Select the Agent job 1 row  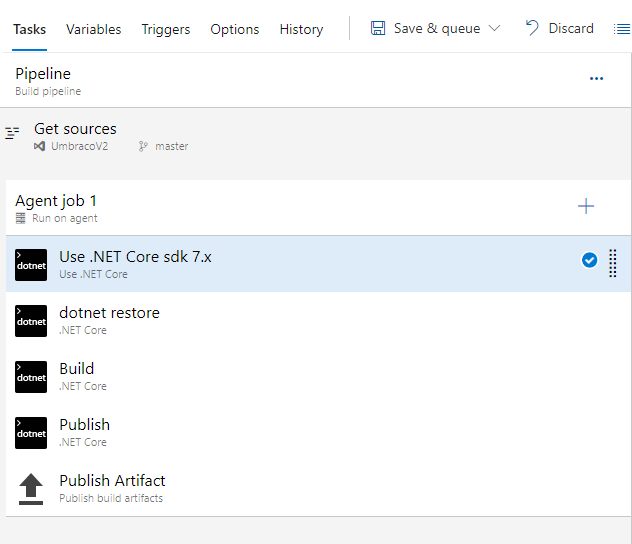(250, 208)
